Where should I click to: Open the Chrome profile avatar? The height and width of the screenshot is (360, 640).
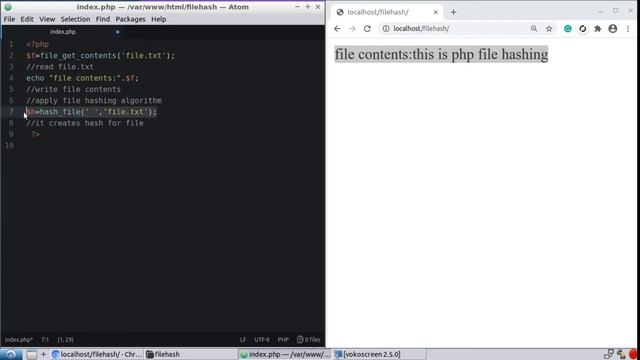point(613,29)
